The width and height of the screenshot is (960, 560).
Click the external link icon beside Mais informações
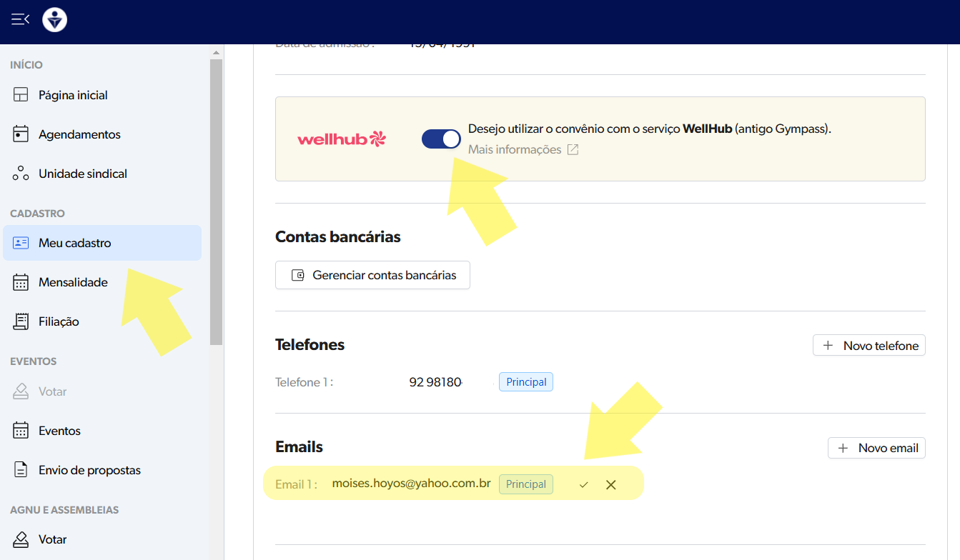pyautogui.click(x=573, y=149)
